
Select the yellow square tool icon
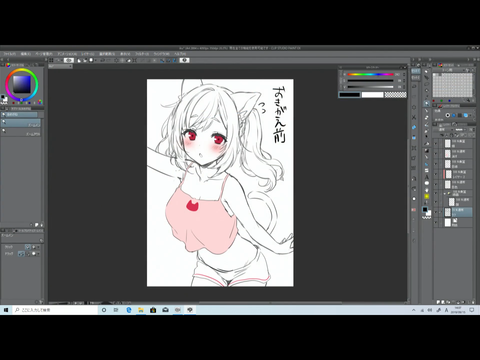[x=427, y=196]
